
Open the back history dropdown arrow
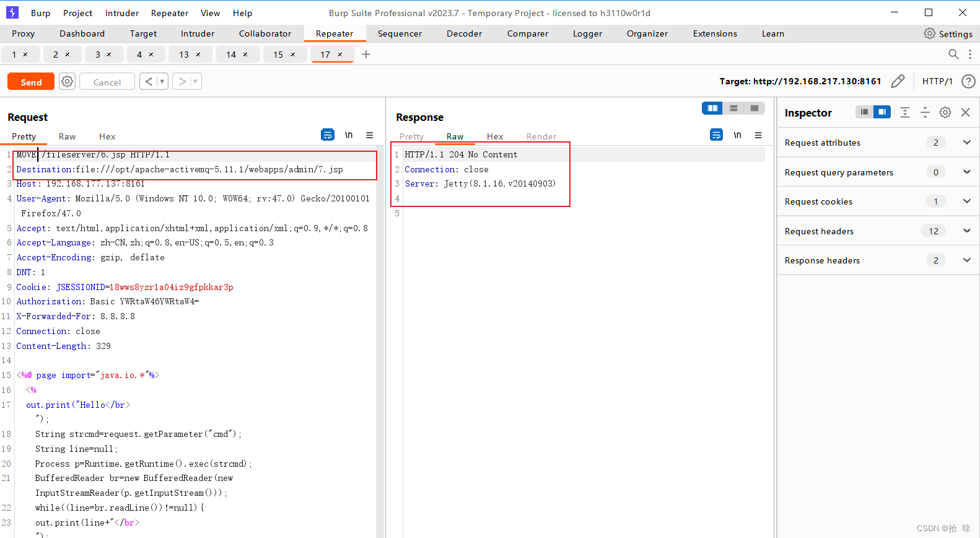click(x=162, y=81)
